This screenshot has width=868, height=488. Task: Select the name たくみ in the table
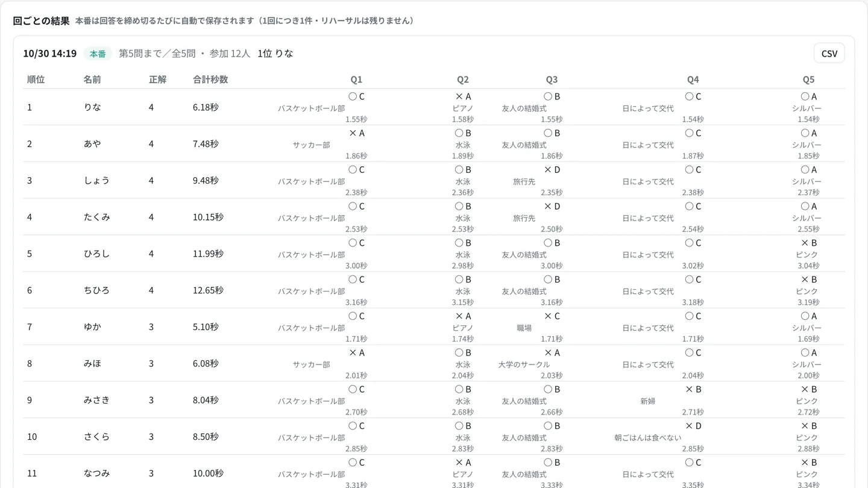pos(96,217)
